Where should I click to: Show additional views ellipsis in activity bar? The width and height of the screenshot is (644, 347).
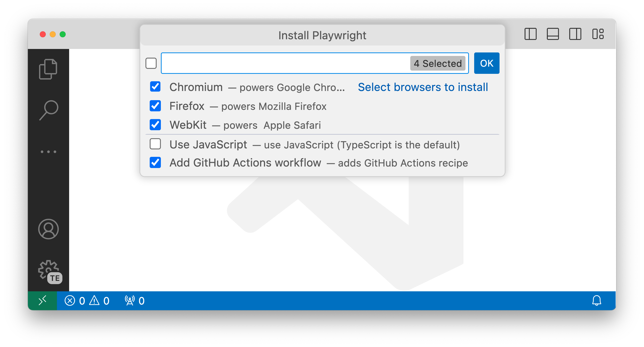pos(48,152)
